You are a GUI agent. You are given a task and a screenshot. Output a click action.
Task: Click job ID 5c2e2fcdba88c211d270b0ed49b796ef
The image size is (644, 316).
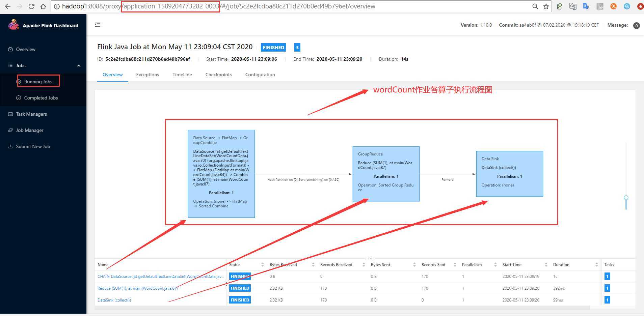point(147,59)
